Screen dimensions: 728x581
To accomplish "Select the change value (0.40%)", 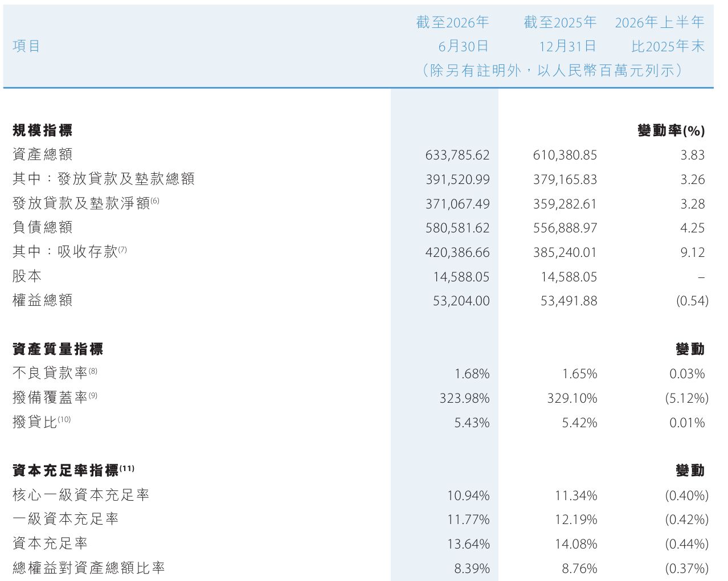I will pyautogui.click(x=686, y=496).
